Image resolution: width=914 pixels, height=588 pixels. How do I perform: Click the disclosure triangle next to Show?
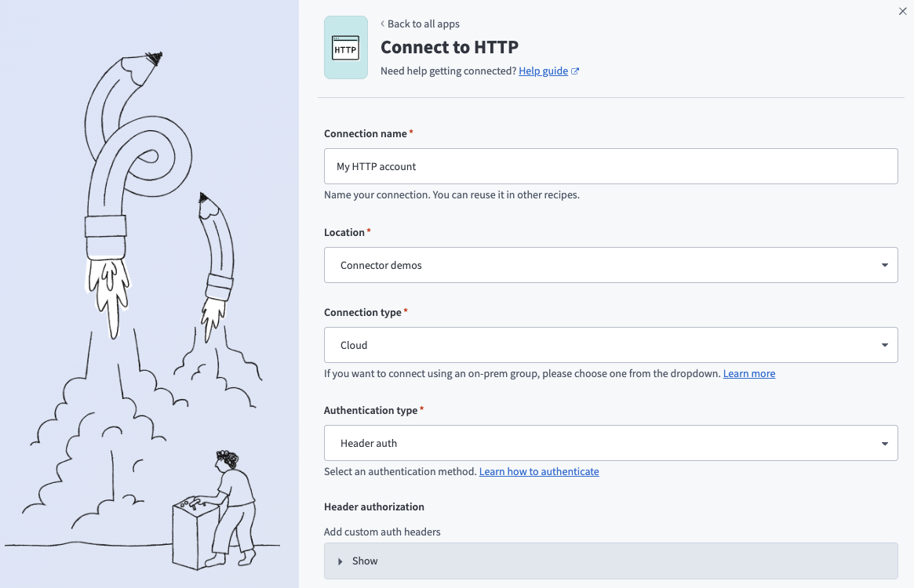click(340, 561)
